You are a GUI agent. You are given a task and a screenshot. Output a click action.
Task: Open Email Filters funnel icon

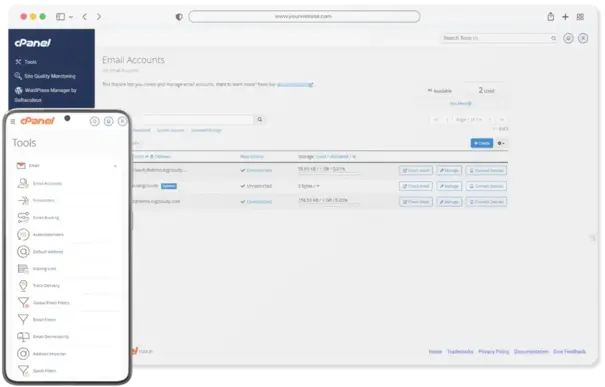(x=23, y=319)
